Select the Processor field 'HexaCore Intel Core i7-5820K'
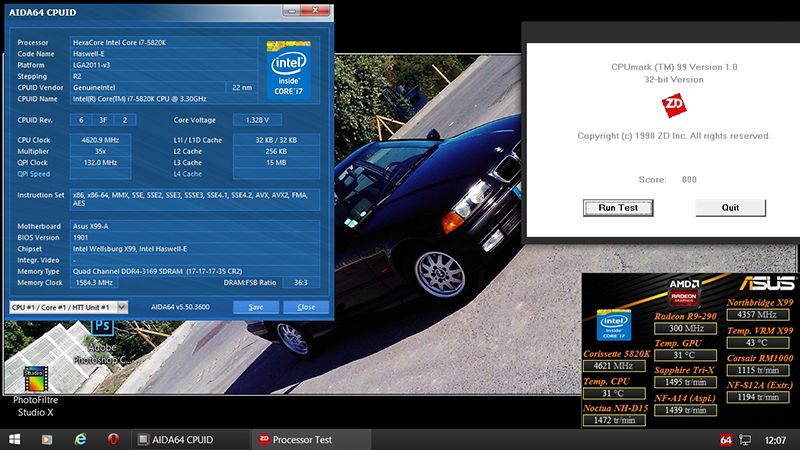The image size is (800, 450). tap(163, 43)
